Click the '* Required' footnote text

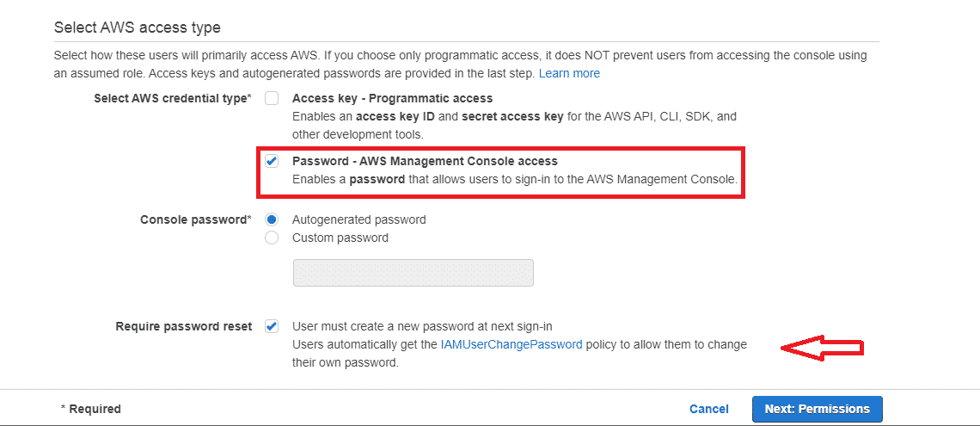pyautogui.click(x=90, y=409)
